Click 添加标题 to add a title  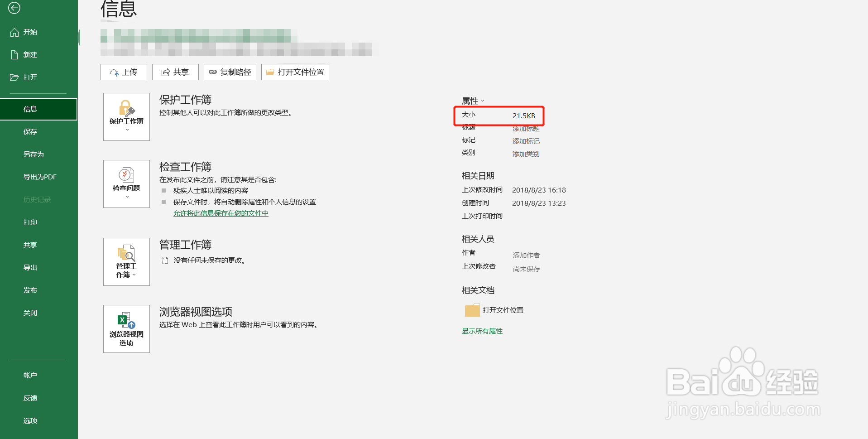526,128
